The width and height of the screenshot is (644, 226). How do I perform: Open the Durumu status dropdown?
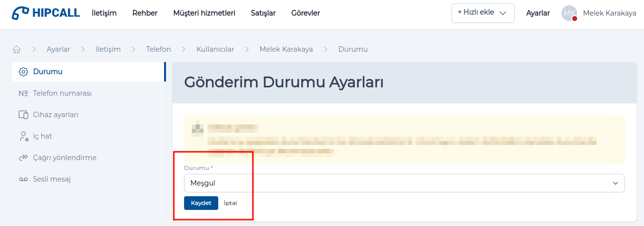[x=404, y=183]
